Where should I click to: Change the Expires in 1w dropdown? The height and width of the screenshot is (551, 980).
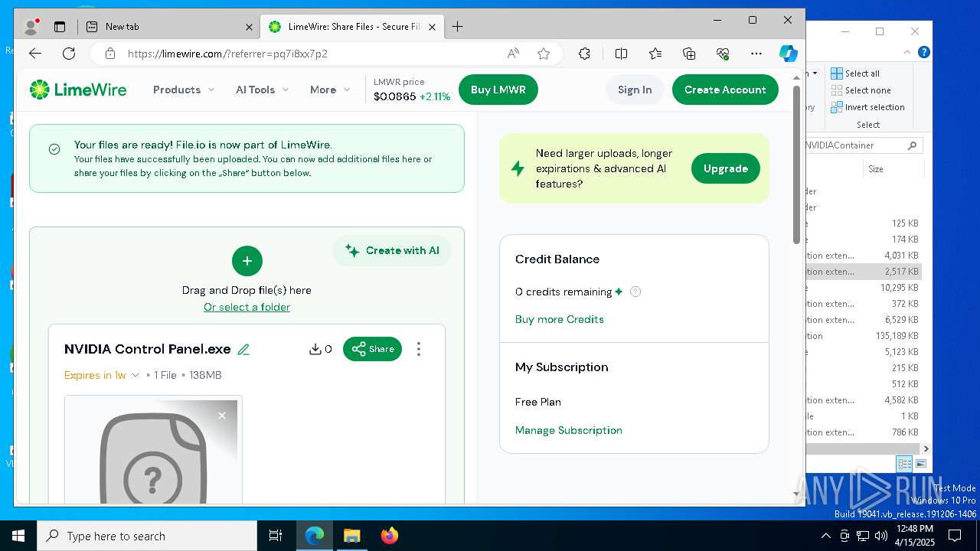pos(102,375)
